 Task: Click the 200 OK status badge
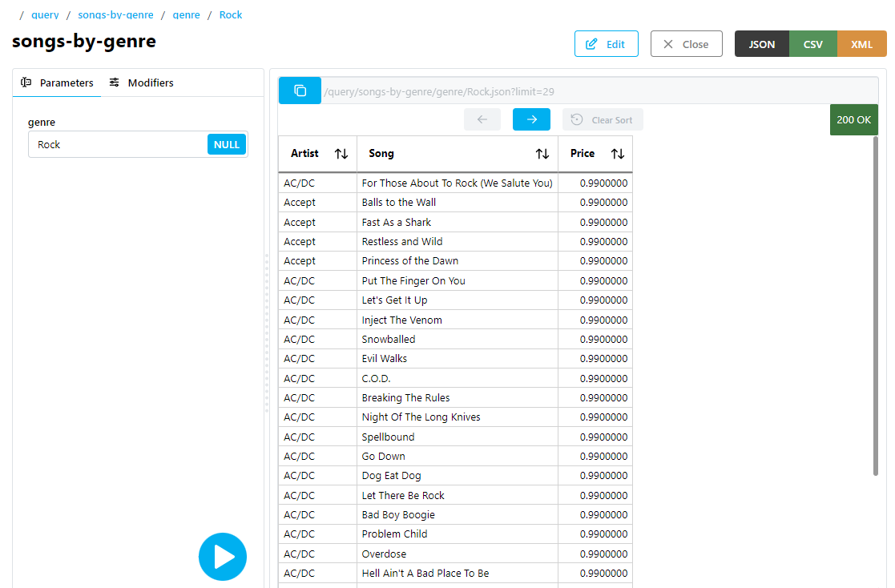(854, 120)
